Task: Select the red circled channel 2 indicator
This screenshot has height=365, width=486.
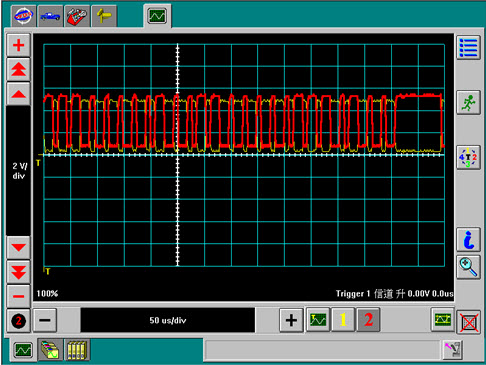Action: (18, 321)
